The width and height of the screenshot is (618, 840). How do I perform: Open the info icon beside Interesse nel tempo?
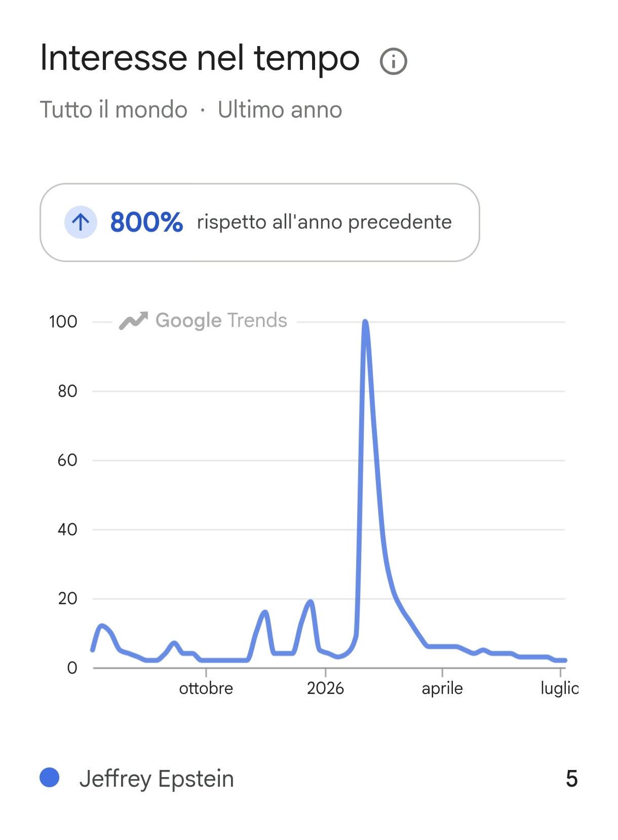[x=393, y=61]
